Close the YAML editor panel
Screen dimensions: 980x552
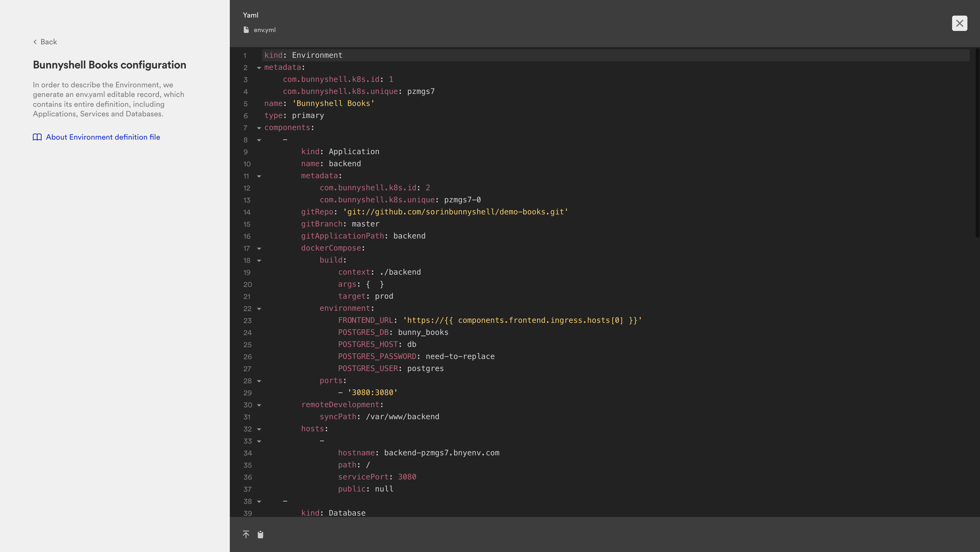[x=959, y=23]
